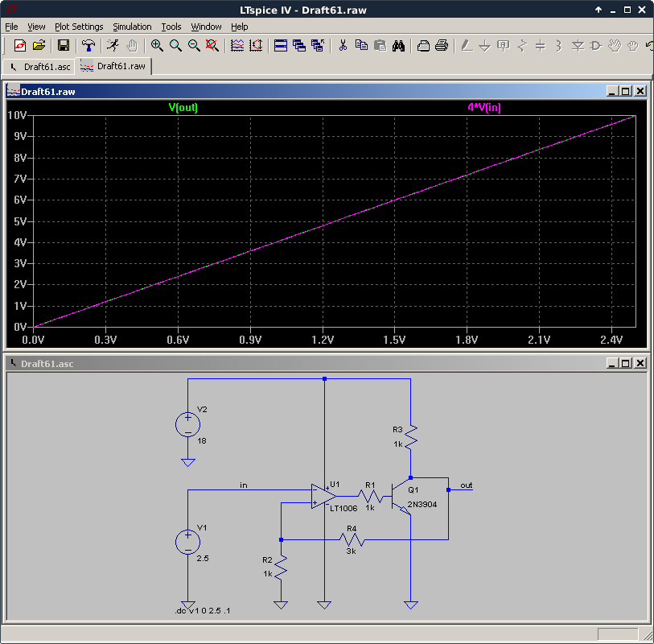Screen dimensions: 654x644
Task: Select the scissors Cut tool
Action: click(x=343, y=46)
